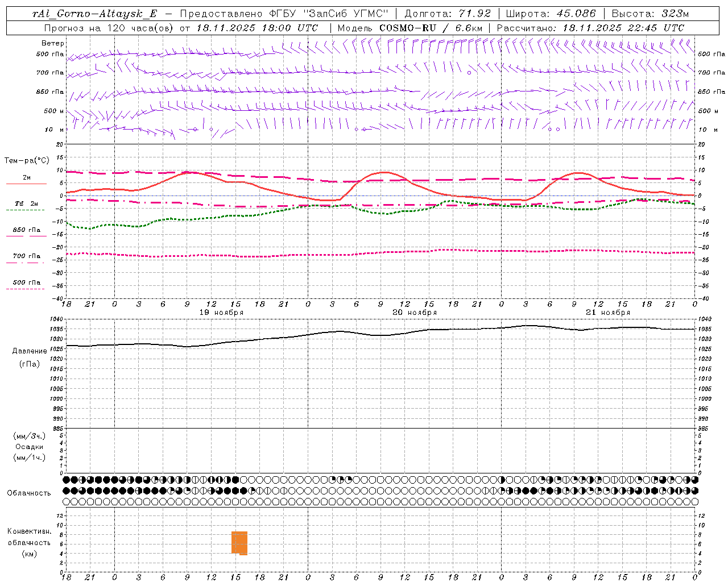Viewport: 728px width, 582px height.
Task: Click the Давление pressure panel label
Action: (30, 351)
